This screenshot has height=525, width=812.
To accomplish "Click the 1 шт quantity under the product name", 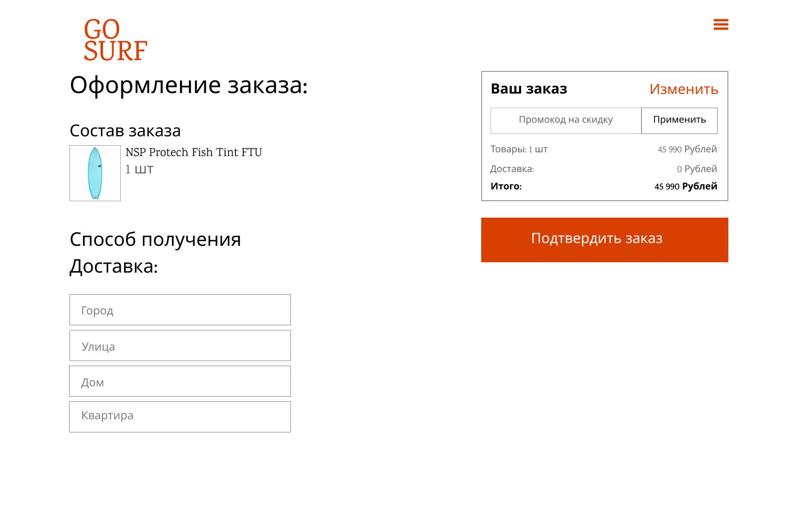I will (x=139, y=169).
